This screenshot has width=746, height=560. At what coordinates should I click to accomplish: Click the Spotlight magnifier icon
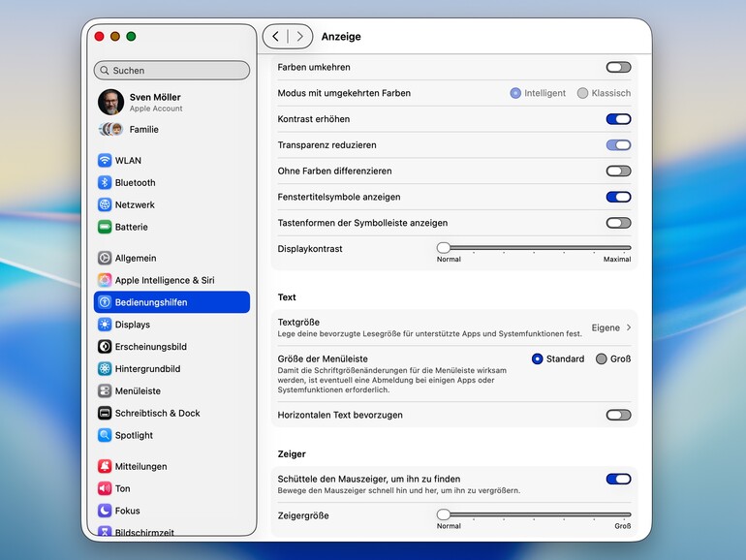pyautogui.click(x=105, y=435)
